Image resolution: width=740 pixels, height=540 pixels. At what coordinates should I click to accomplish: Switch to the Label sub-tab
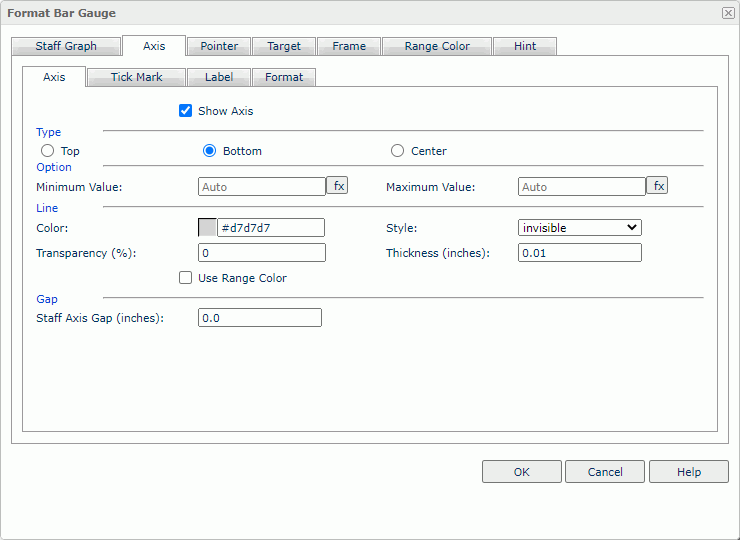[219, 77]
